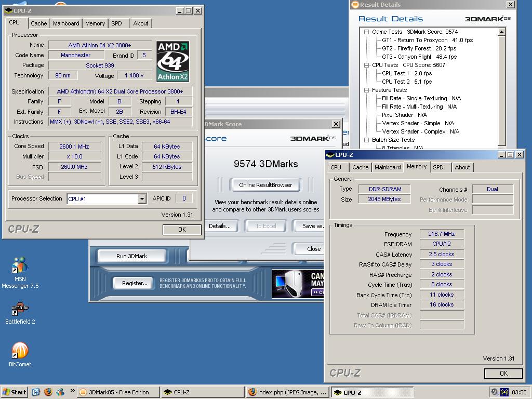Click the CPU-Z title bar icon in processor window

(x=8, y=11)
